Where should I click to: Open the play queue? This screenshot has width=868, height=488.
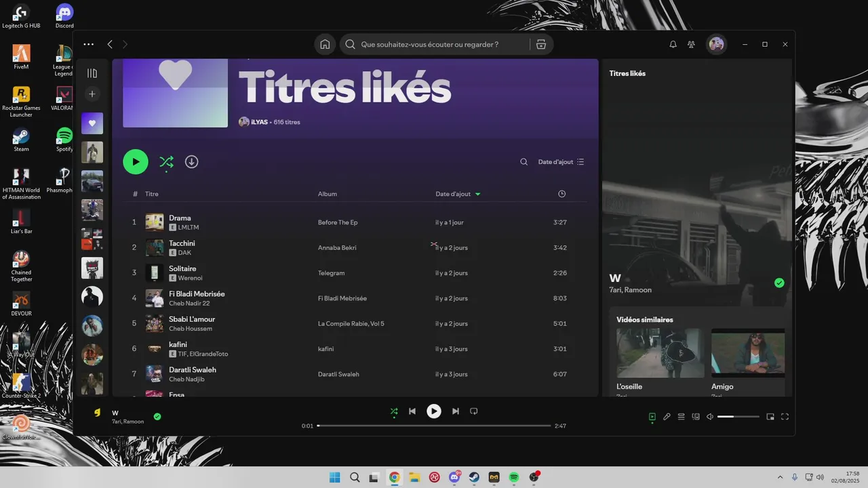point(682,417)
